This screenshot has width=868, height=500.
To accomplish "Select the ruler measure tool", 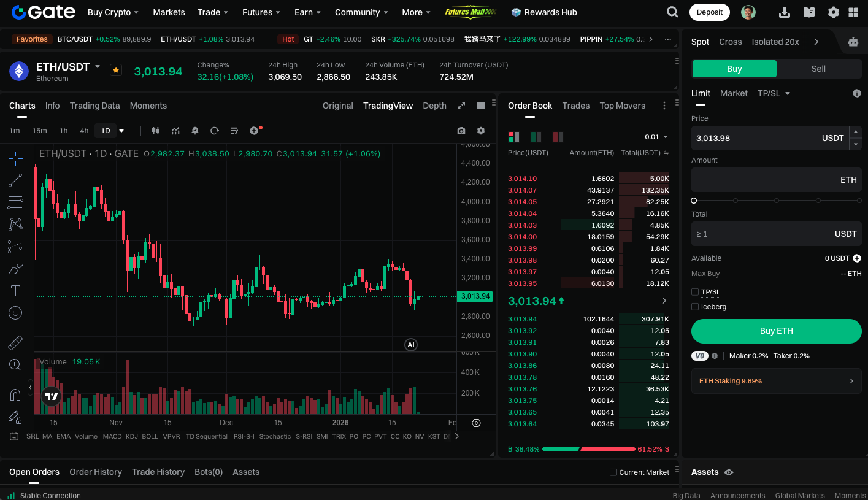I will (x=15, y=343).
